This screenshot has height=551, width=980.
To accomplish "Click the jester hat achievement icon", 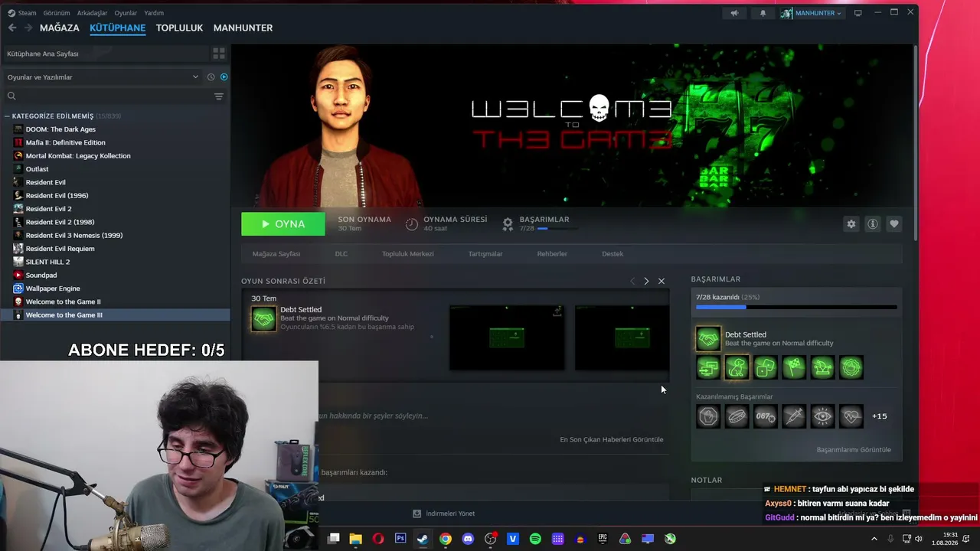I will (x=822, y=367).
